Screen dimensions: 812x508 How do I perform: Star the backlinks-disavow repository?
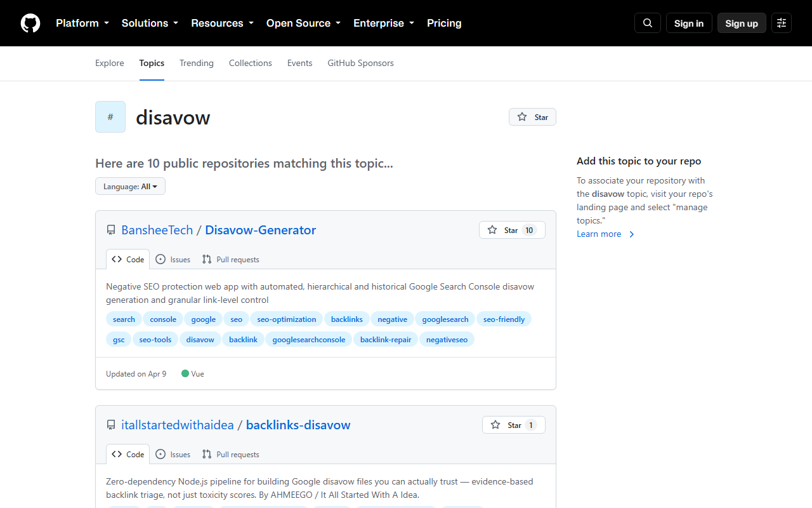pos(514,425)
